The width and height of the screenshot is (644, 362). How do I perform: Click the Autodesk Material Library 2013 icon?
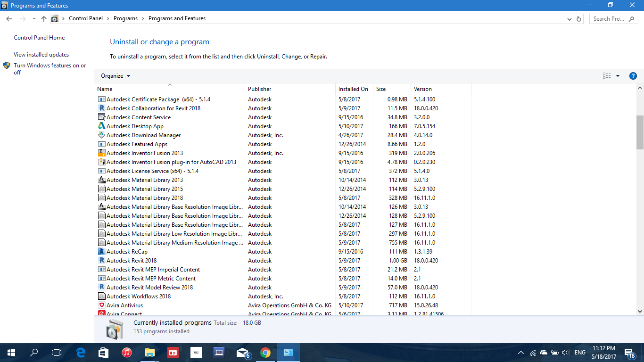pyautogui.click(x=101, y=180)
